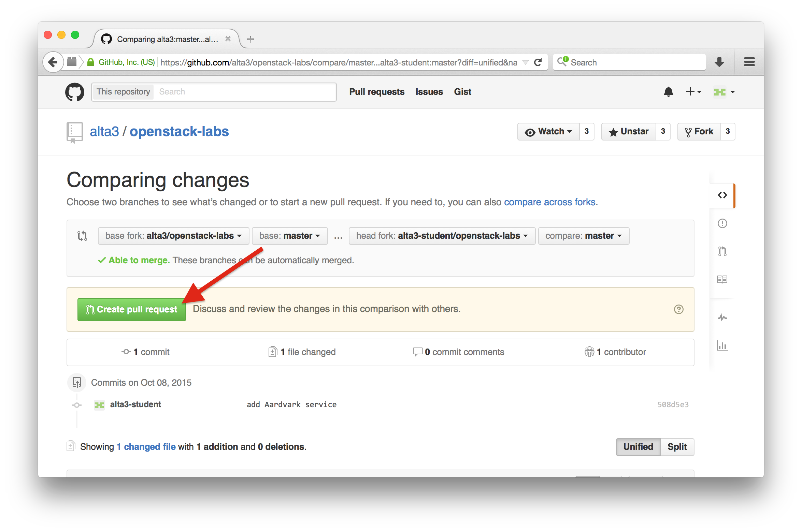Image resolution: width=802 pixels, height=532 pixels.
Task: Open the Code icon in the right sidebar
Action: point(722,195)
